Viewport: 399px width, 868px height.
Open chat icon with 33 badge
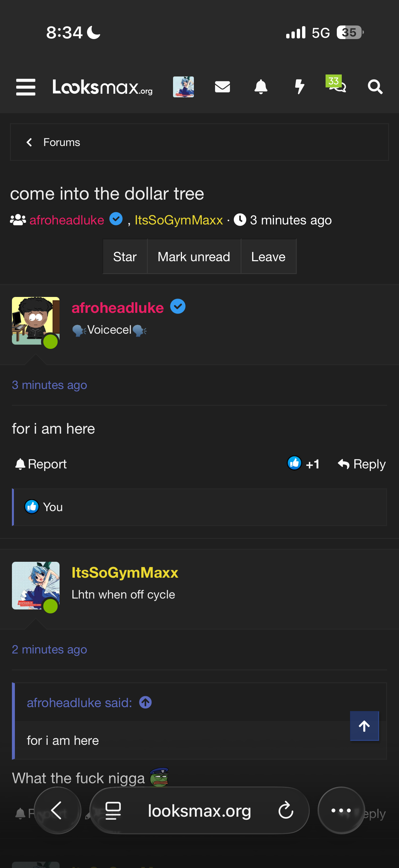337,86
